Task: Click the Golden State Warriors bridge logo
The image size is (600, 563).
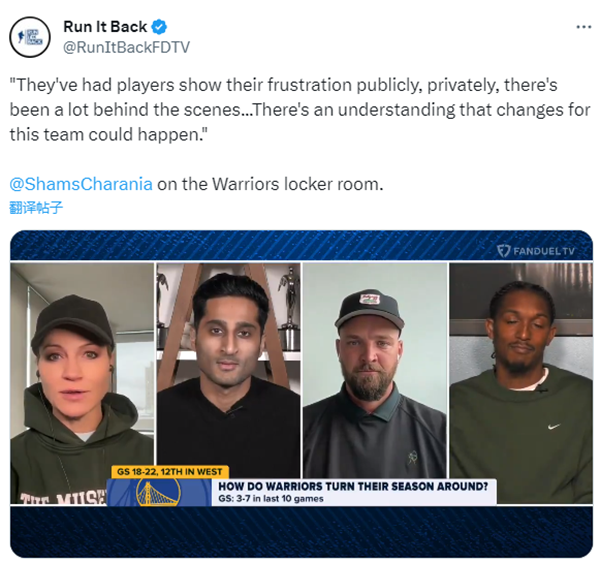Action: click(x=158, y=493)
